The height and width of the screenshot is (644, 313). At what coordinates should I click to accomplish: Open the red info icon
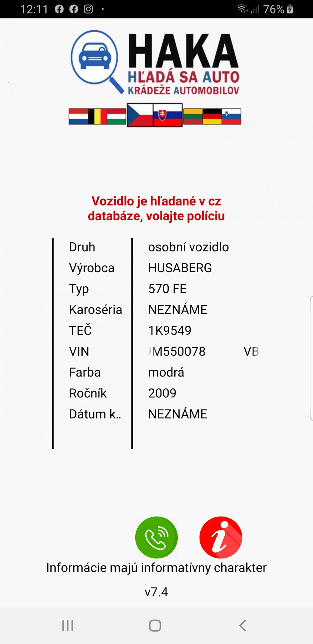coord(221,537)
